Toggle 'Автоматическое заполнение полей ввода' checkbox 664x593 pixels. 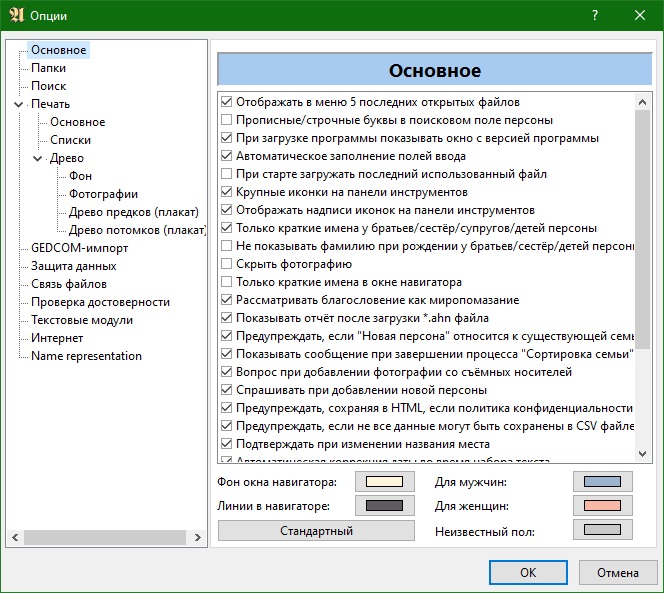(227, 156)
